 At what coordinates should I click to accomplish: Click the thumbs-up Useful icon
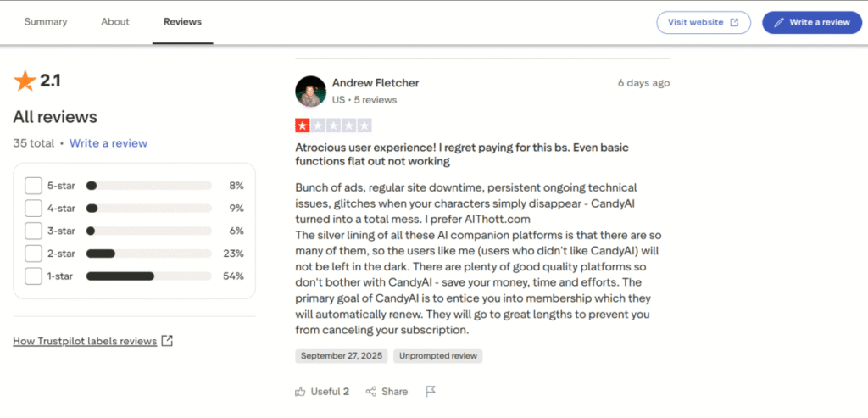300,392
